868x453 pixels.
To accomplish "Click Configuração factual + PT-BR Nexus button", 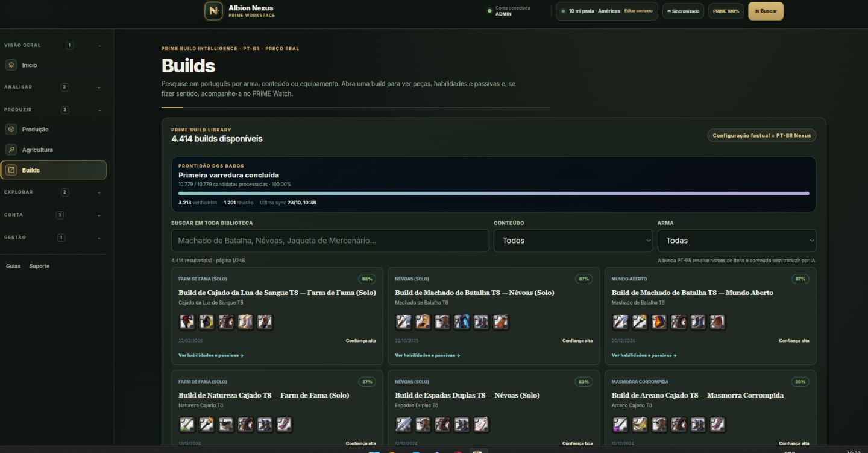I will (762, 136).
